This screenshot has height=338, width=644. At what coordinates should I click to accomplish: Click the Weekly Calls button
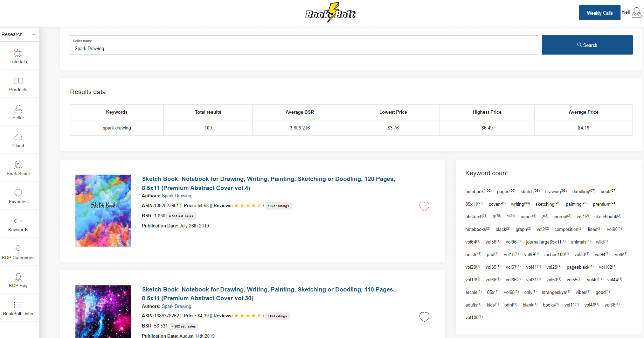600,13
